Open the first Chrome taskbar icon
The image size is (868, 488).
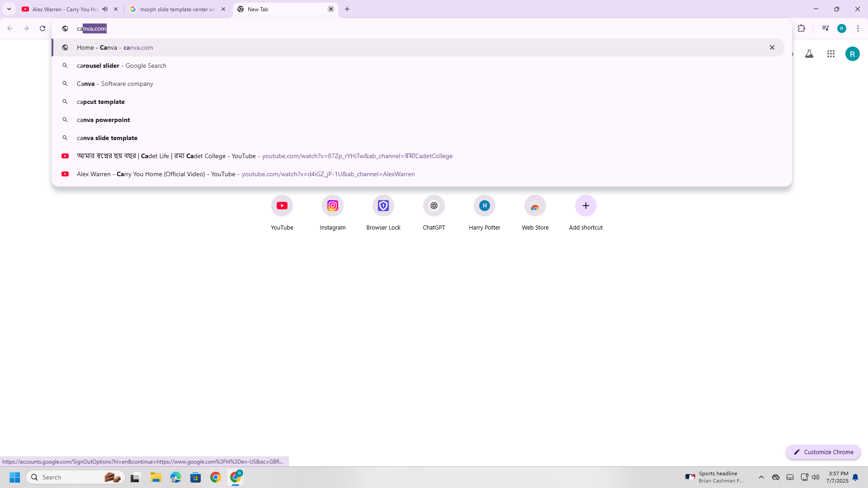216,477
